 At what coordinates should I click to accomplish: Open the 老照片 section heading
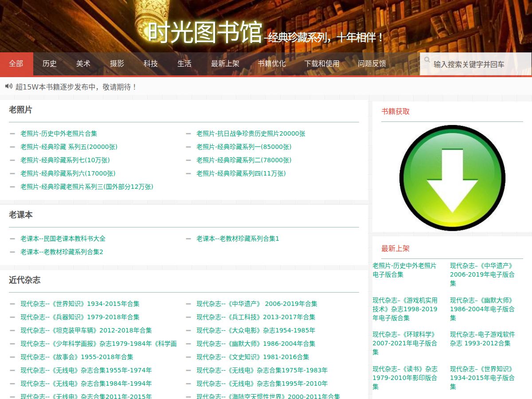pyautogui.click(x=20, y=110)
